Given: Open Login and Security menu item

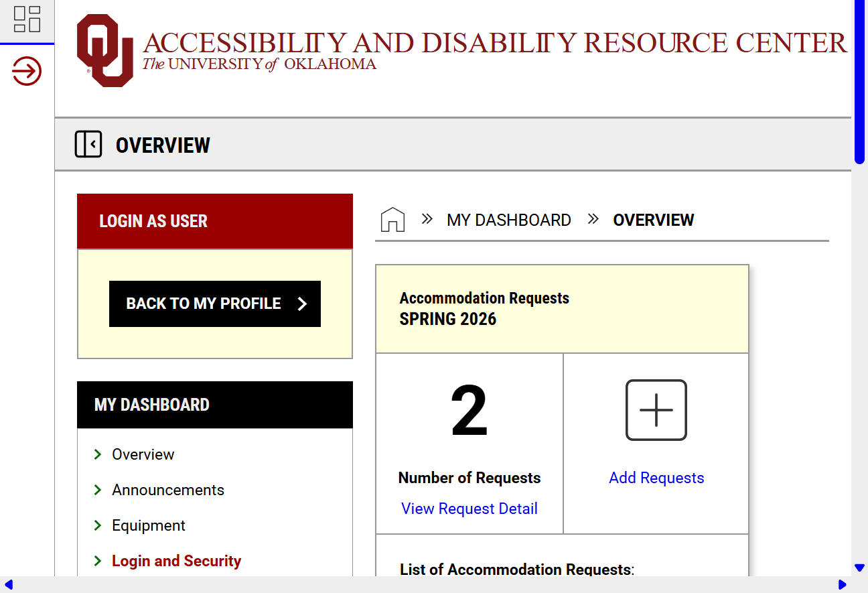Looking at the screenshot, I should (176, 561).
